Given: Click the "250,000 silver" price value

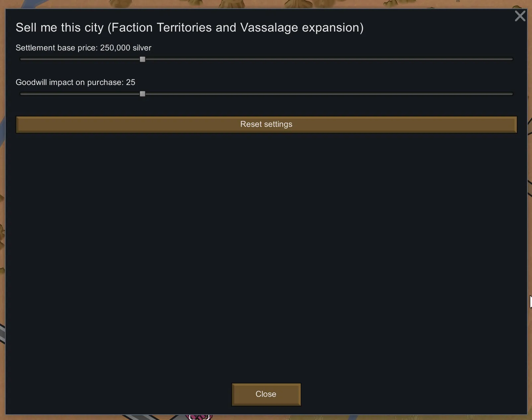Looking at the screenshot, I should 126,48.
